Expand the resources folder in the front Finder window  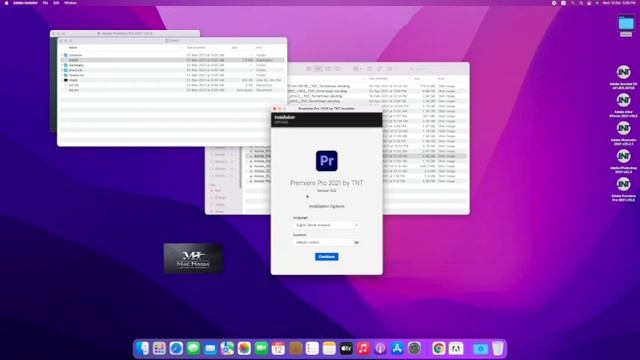pos(62,75)
